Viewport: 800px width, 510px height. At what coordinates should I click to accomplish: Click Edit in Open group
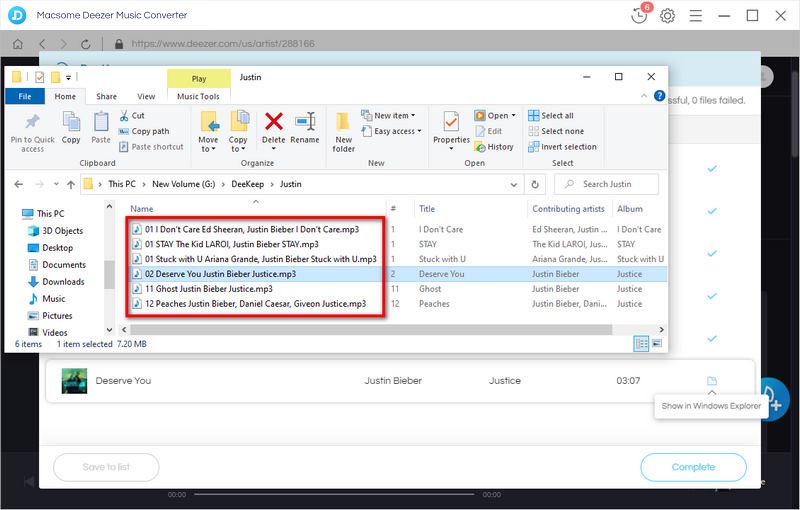[489, 131]
